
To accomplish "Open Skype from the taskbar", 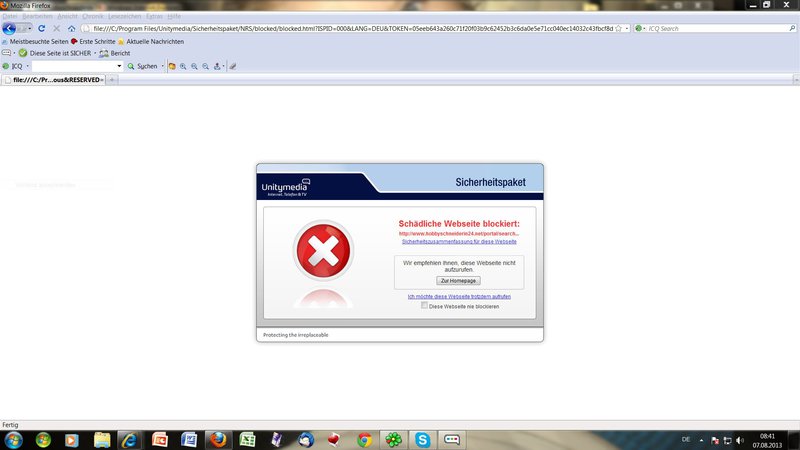I will [422, 440].
